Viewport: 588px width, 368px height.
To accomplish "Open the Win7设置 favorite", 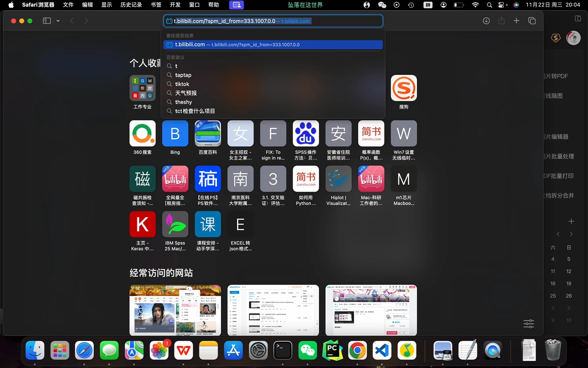I will click(404, 134).
